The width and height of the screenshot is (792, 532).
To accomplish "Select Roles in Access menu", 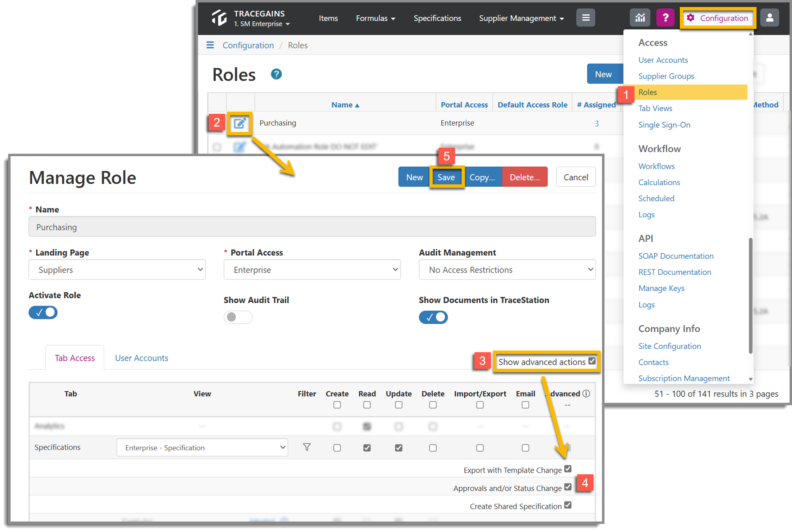I will (648, 92).
